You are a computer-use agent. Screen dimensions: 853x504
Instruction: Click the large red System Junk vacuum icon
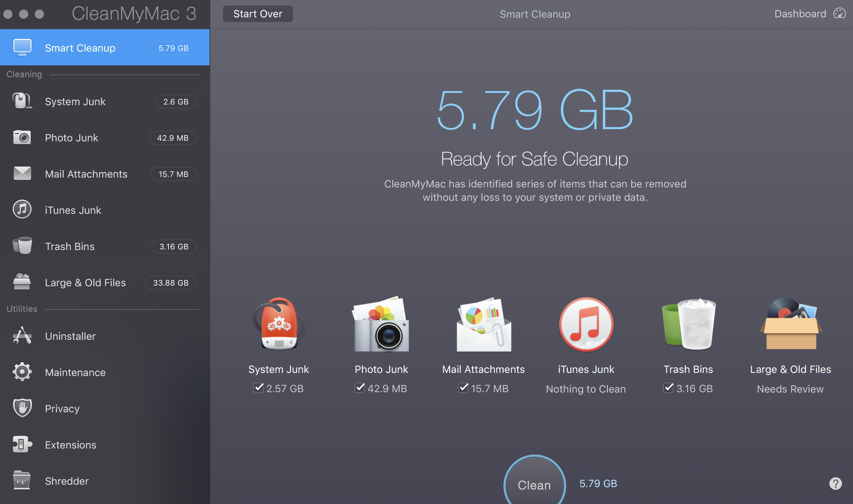coord(279,324)
